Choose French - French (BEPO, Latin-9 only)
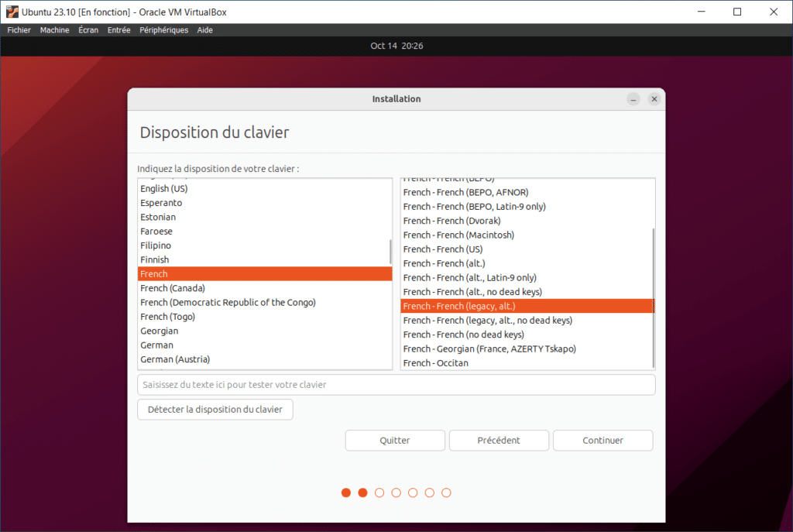 [x=527, y=206]
